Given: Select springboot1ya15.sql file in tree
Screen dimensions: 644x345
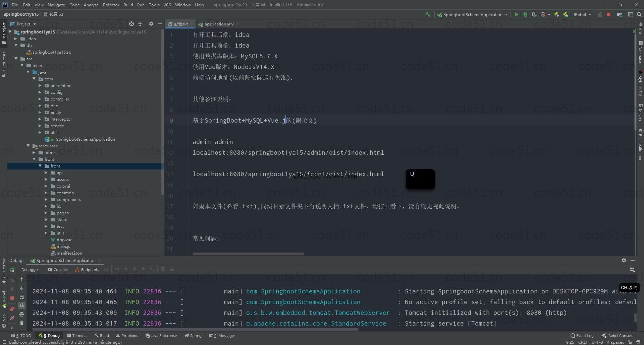Looking at the screenshot, I should pyautogui.click(x=49, y=52).
